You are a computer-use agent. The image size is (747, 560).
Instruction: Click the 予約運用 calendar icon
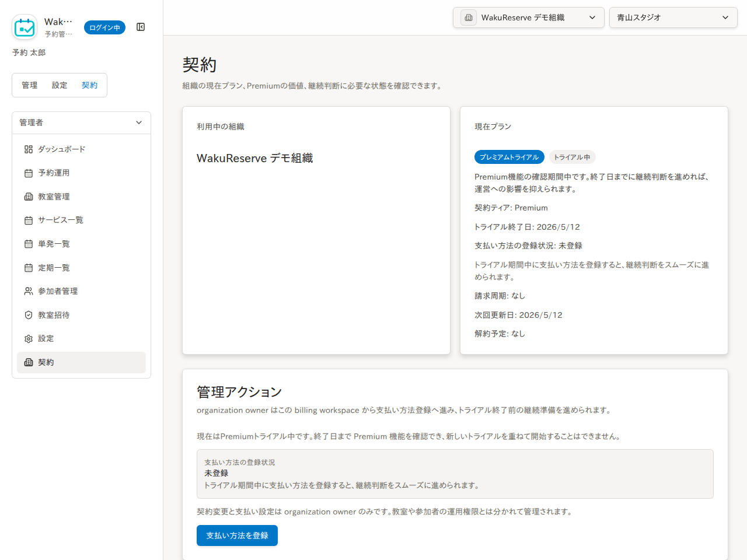pyautogui.click(x=29, y=173)
